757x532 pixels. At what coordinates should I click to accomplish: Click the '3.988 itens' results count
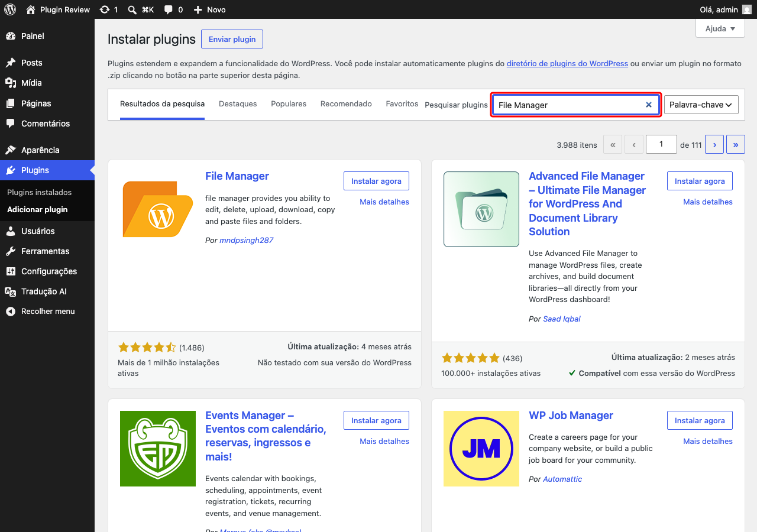pos(577,145)
